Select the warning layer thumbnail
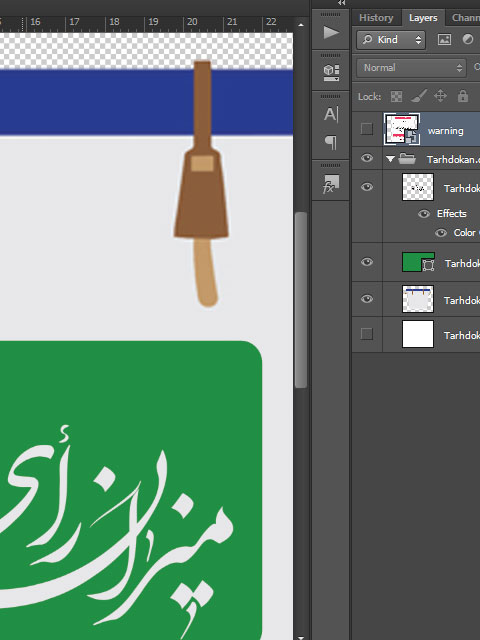Screen dimensions: 480x640 click(402, 129)
